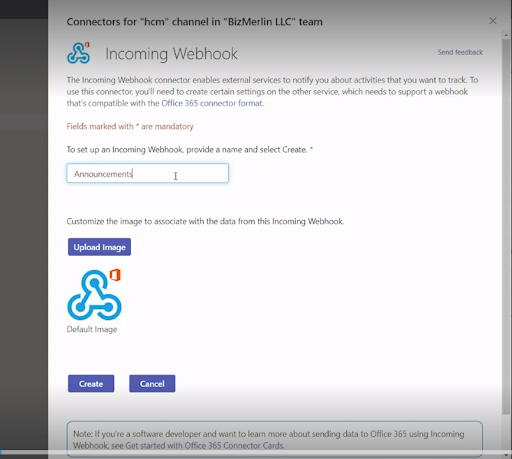Click the scrollbar up arrow
Image resolution: width=512 pixels, height=459 pixels.
point(506,35)
